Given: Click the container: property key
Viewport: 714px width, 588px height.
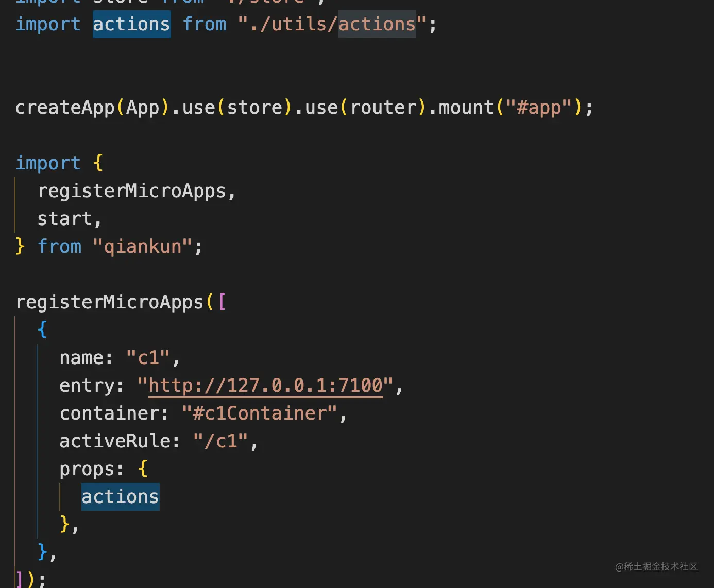Looking at the screenshot, I should 114,413.
